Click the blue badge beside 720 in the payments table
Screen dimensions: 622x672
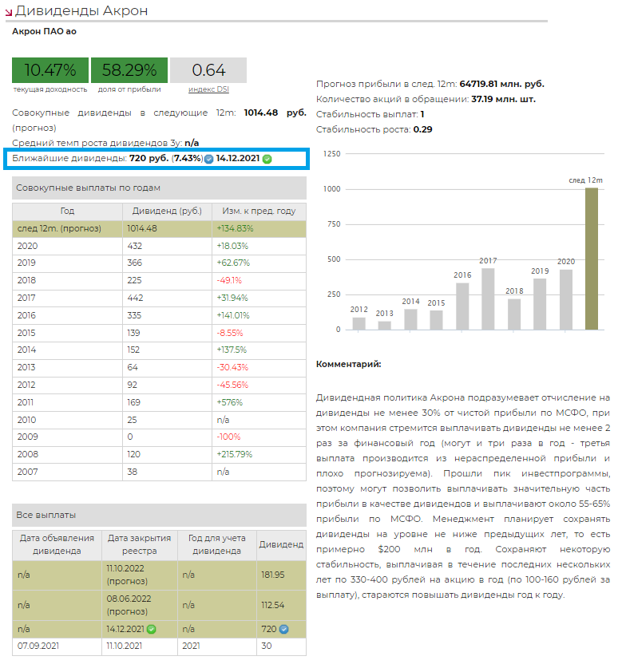pos(283,629)
